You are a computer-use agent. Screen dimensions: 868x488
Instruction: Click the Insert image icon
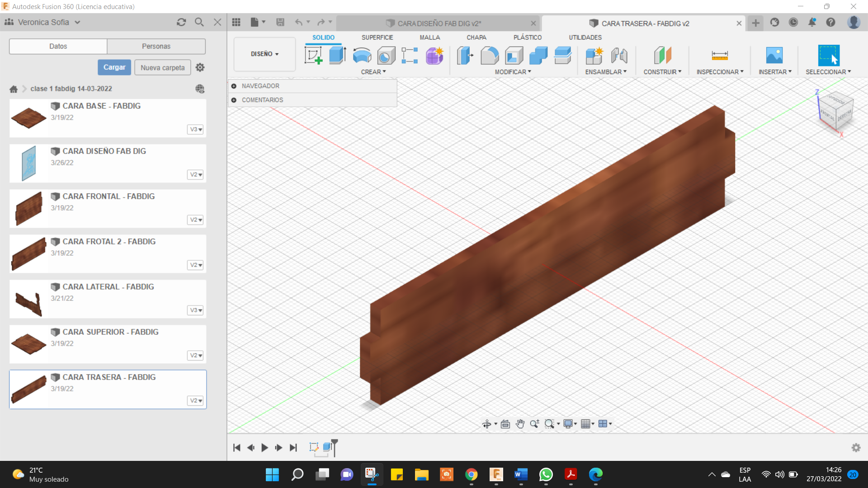774,56
